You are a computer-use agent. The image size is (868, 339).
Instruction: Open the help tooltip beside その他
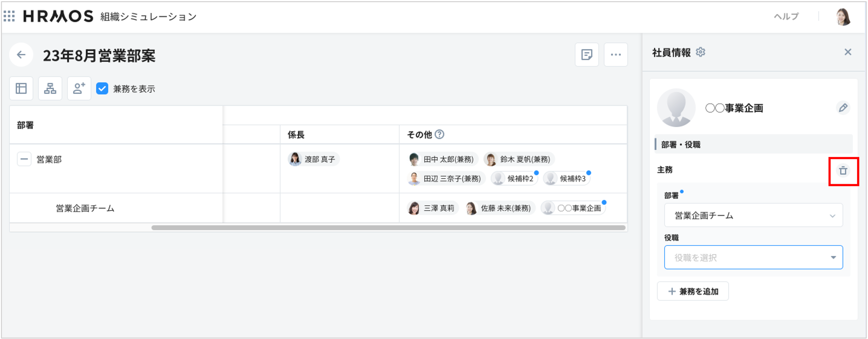tap(440, 135)
